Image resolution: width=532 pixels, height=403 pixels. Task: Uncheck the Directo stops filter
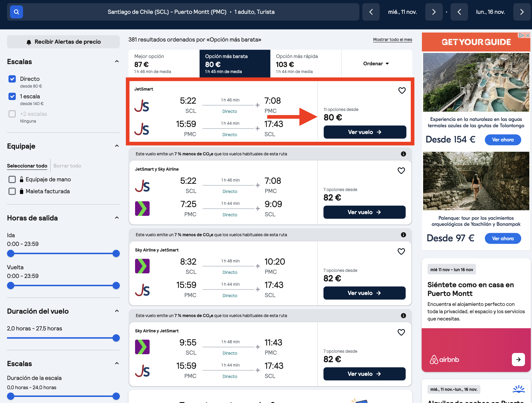coord(12,79)
